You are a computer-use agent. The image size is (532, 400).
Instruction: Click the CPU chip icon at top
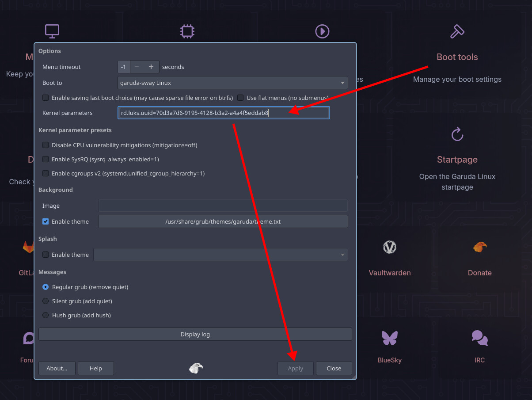click(187, 31)
